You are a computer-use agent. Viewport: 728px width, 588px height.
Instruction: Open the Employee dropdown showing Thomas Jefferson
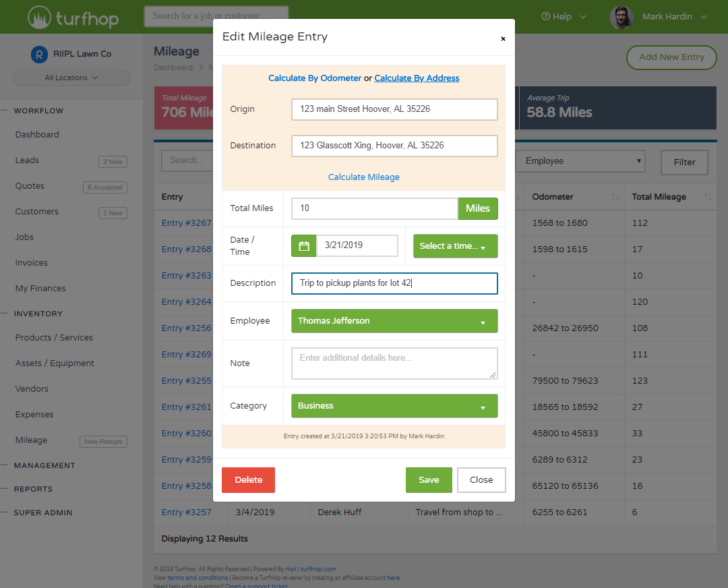tap(394, 321)
